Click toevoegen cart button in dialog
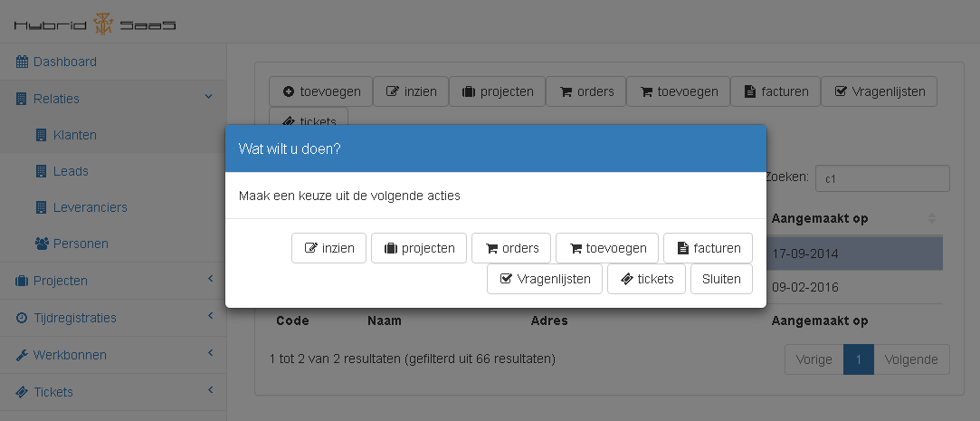This screenshot has height=421, width=980. click(x=607, y=248)
